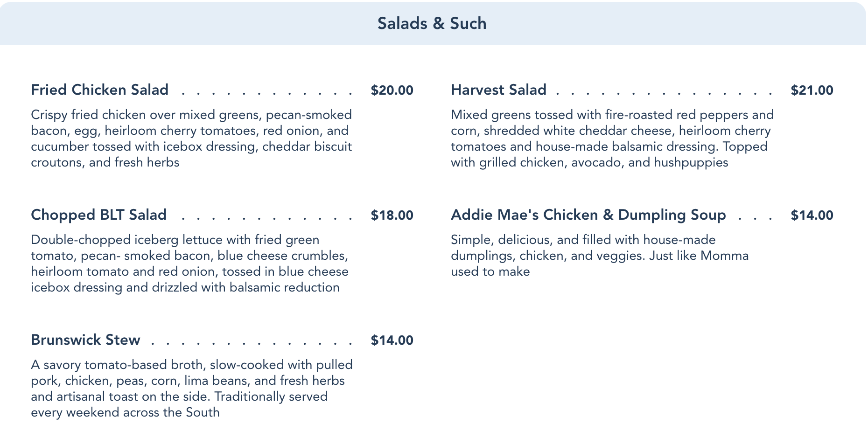This screenshot has height=445, width=868.
Task: Click the Brunswick Stew item title
Action: [85, 340]
